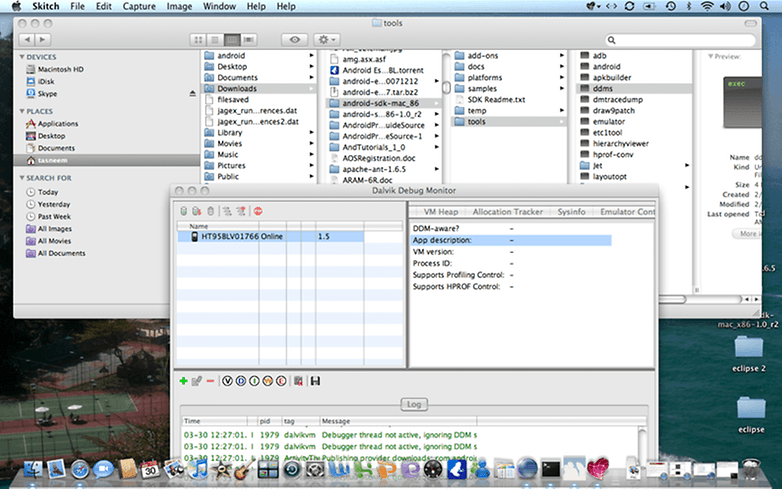782x489 pixels.
Task: Toggle Finder toolbar with the pill button
Action: point(750,23)
